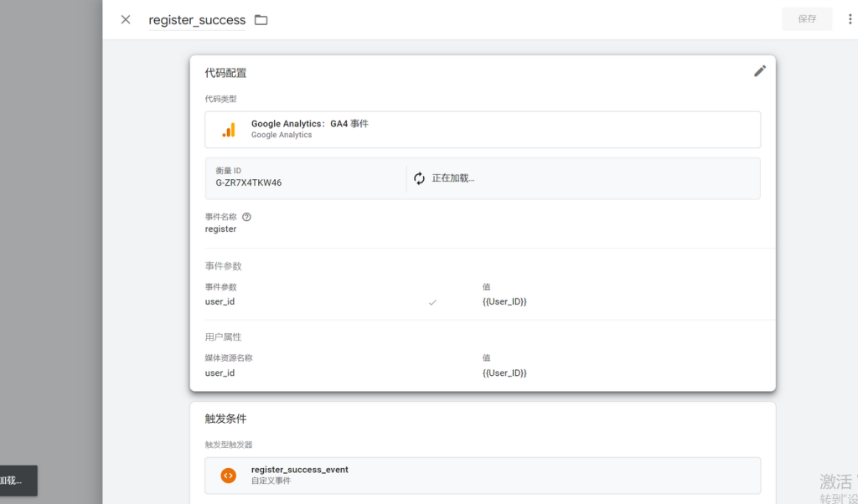
Task: Click the checkmark icon in user_id row
Action: 432,301
